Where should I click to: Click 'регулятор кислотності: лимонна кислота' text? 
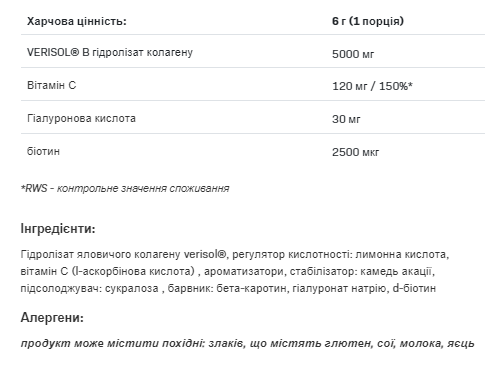coord(339,254)
